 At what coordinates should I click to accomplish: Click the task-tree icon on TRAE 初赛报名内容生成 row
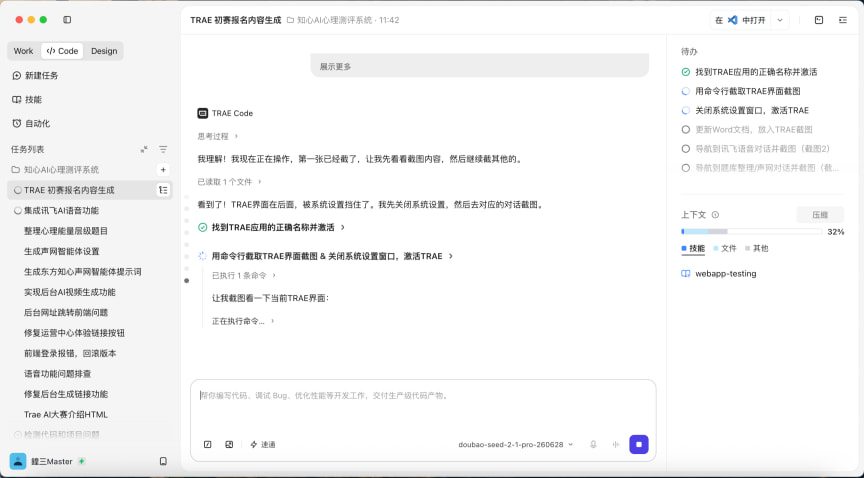[163, 190]
